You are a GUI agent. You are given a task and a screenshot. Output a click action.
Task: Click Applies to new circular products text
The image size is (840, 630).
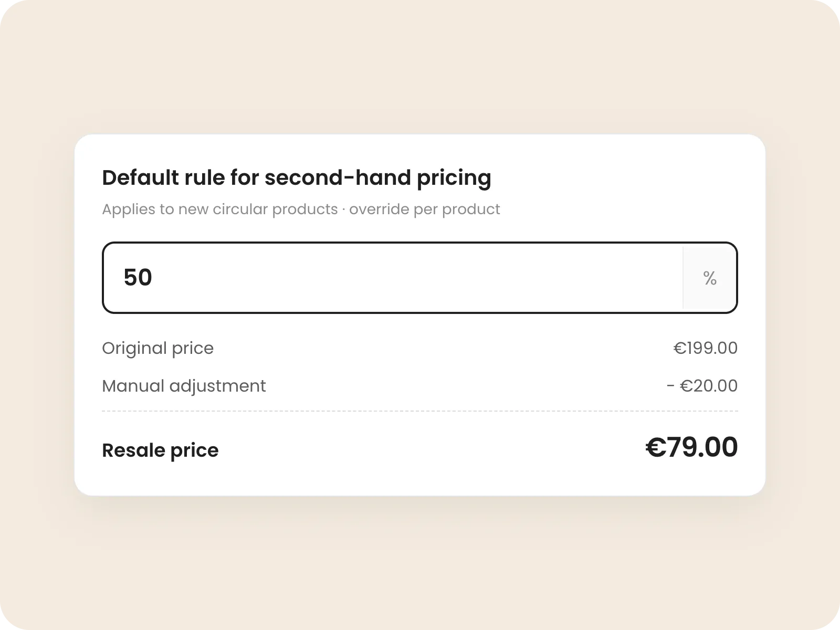[219, 209]
